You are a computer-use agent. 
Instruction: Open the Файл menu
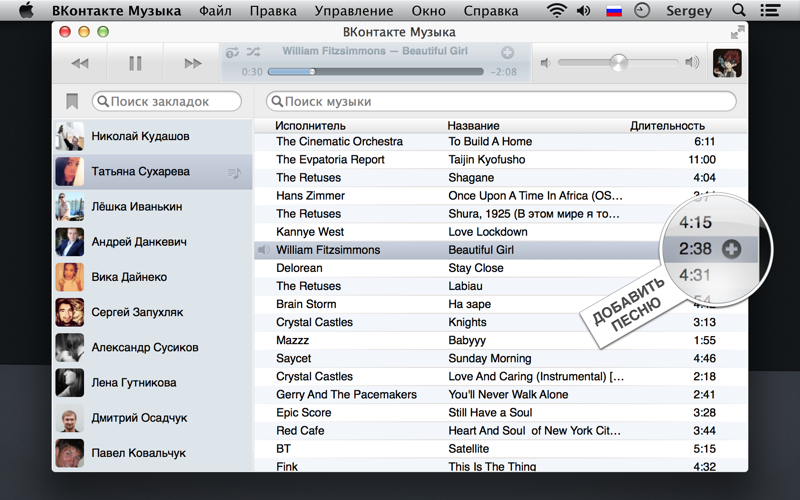215,11
